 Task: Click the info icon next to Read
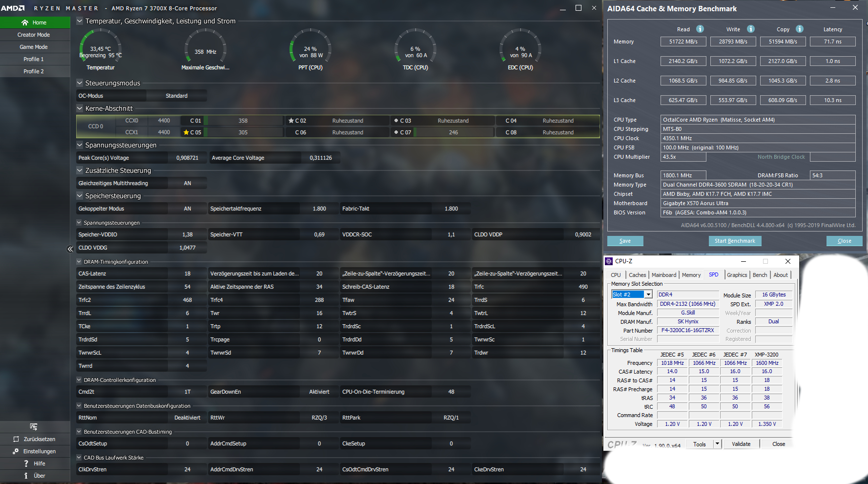pyautogui.click(x=700, y=29)
